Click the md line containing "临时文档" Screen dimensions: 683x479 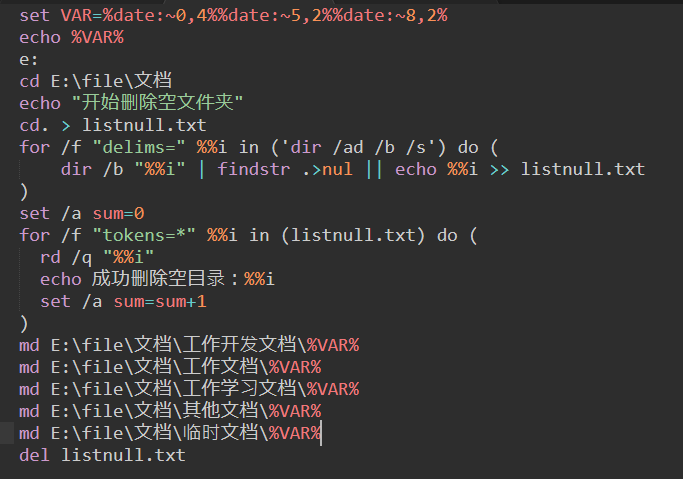coord(170,433)
